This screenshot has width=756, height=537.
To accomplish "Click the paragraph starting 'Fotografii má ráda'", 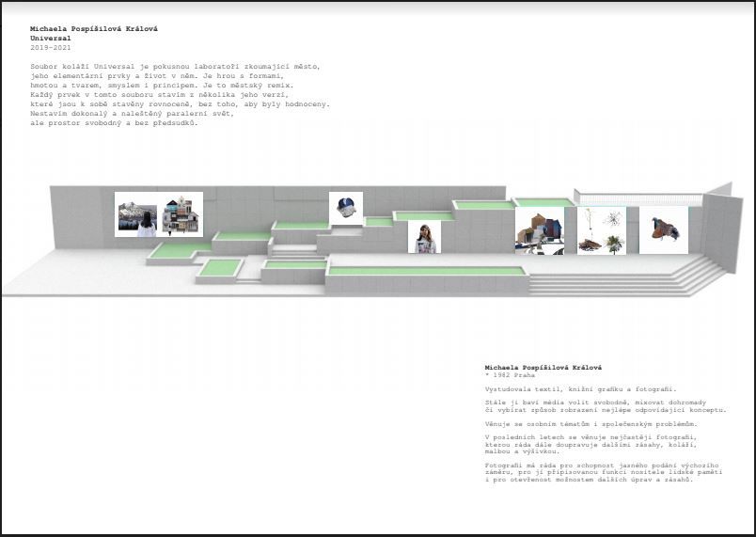I will pyautogui.click(x=602, y=472).
